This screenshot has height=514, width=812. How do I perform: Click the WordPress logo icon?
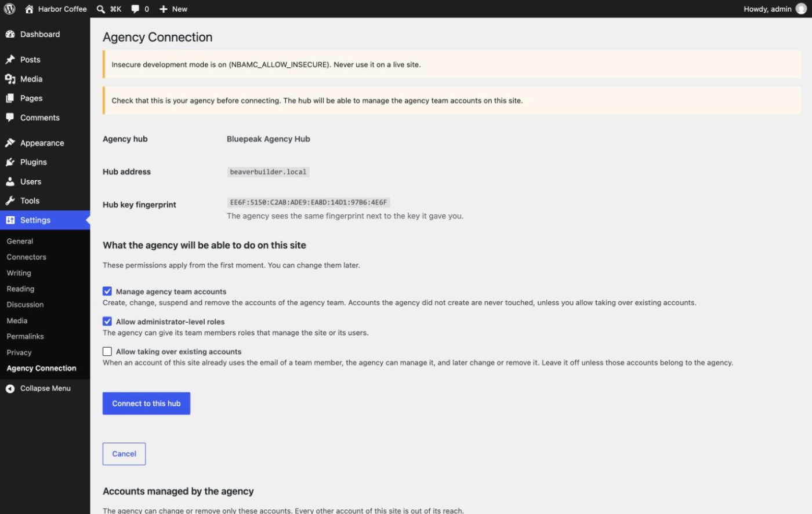pos(9,9)
